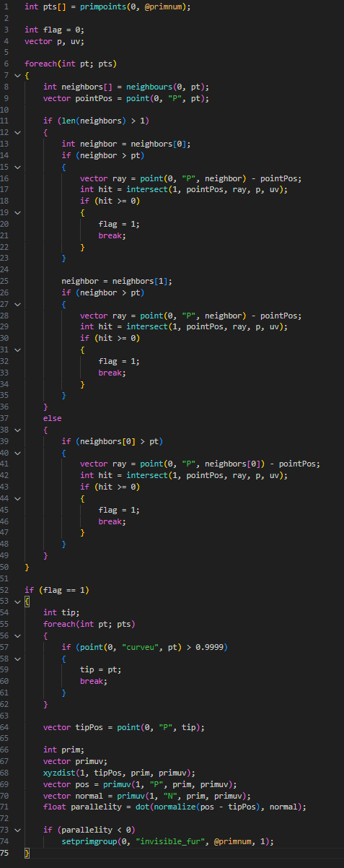Screen dimensions: 344x868
Task: Fold the hit block at line 44
Action: (16, 498)
